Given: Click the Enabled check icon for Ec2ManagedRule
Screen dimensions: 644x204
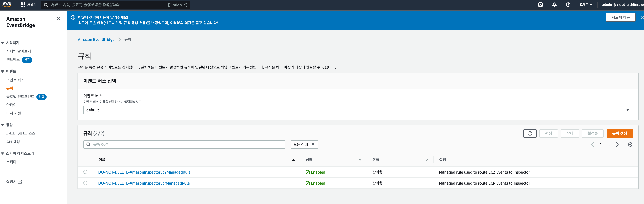Looking at the screenshot, I should [x=307, y=172].
